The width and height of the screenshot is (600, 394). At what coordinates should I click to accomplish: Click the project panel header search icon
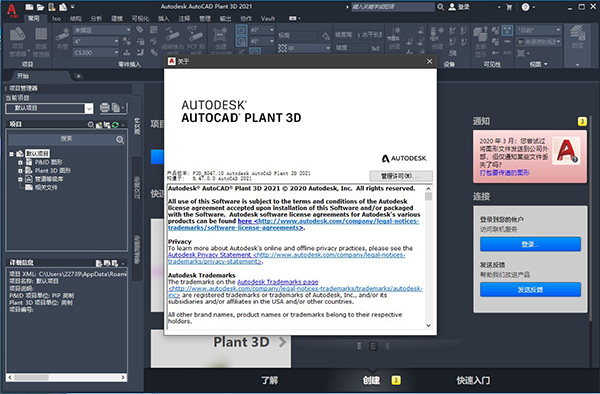tap(91, 124)
